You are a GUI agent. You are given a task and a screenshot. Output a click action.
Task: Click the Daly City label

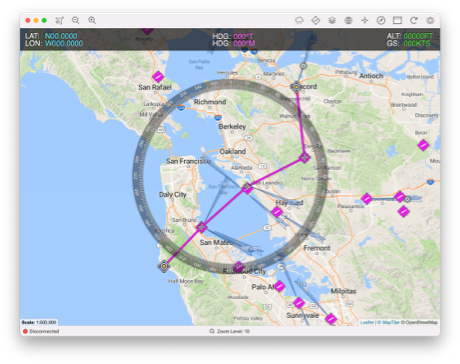172,195
